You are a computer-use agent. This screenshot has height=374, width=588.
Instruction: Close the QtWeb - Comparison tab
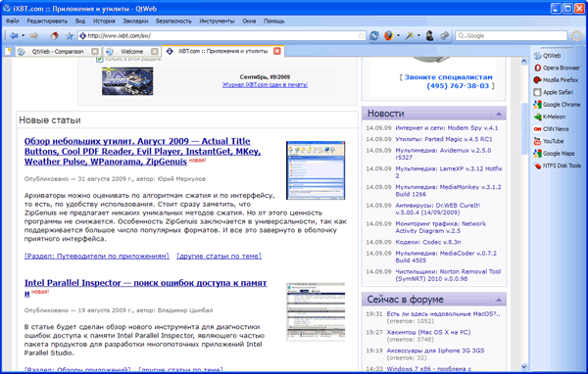95,51
